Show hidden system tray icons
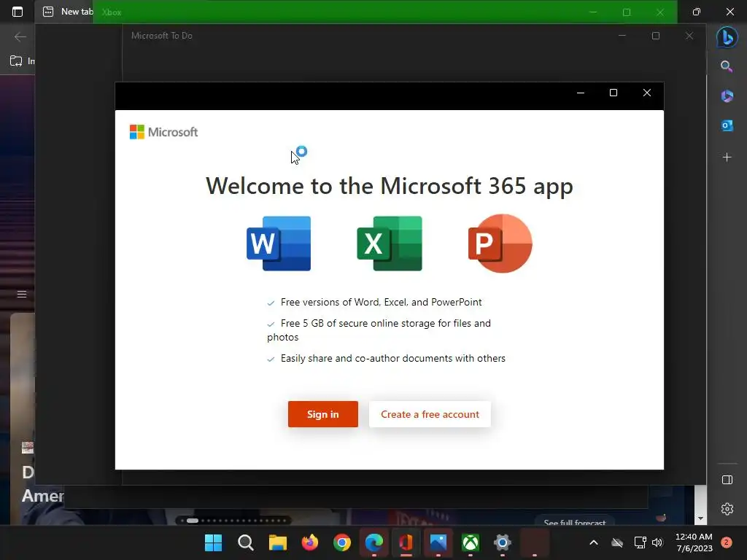The height and width of the screenshot is (560, 747). point(594,542)
